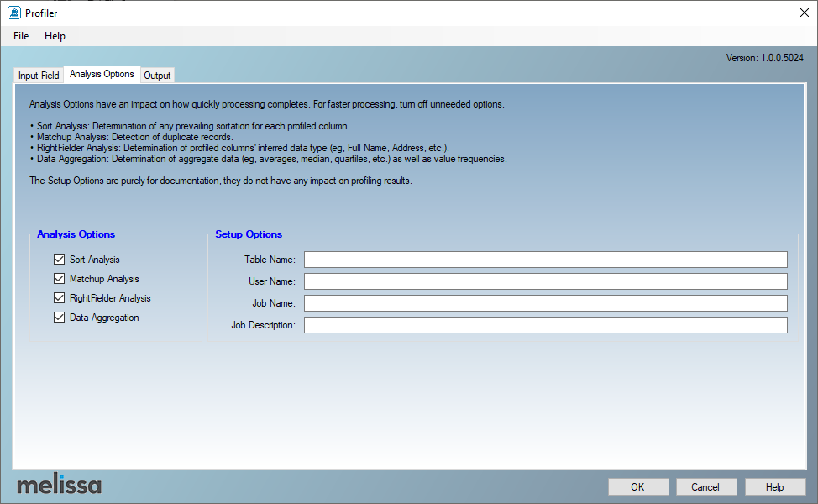Click the Analysis Options group heading
This screenshot has height=504, width=818.
(76, 234)
